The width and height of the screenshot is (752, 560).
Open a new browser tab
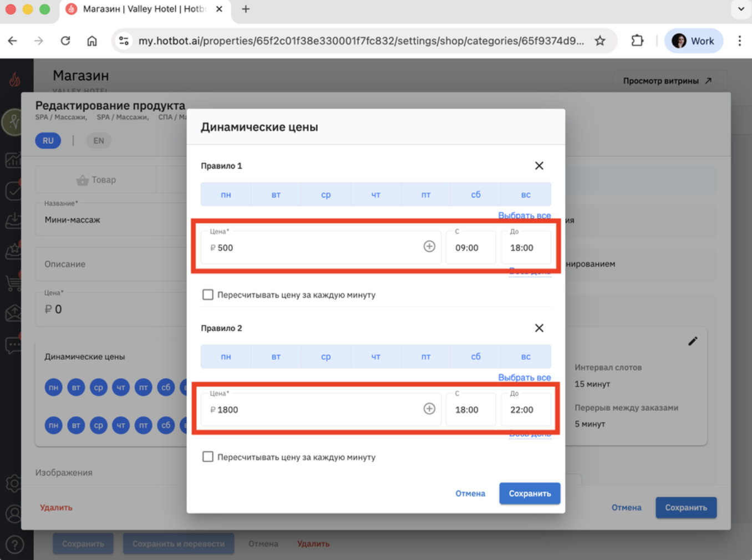click(x=246, y=9)
